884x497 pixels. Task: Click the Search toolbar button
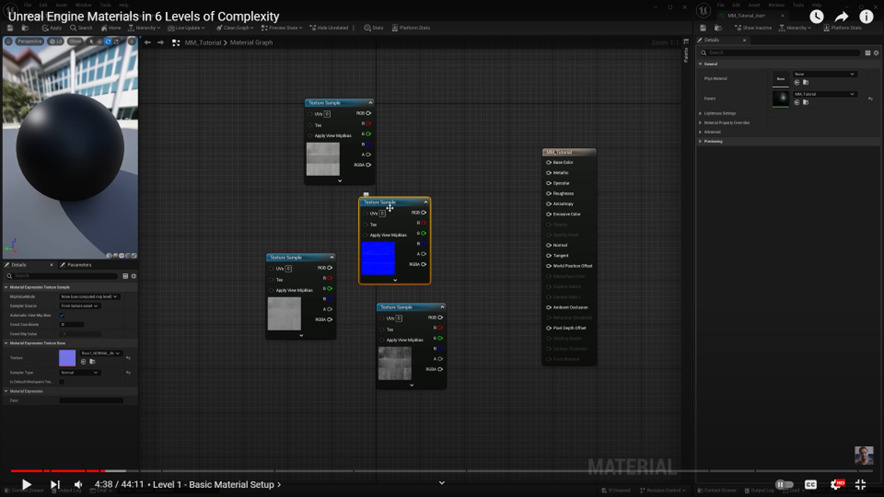[81, 28]
